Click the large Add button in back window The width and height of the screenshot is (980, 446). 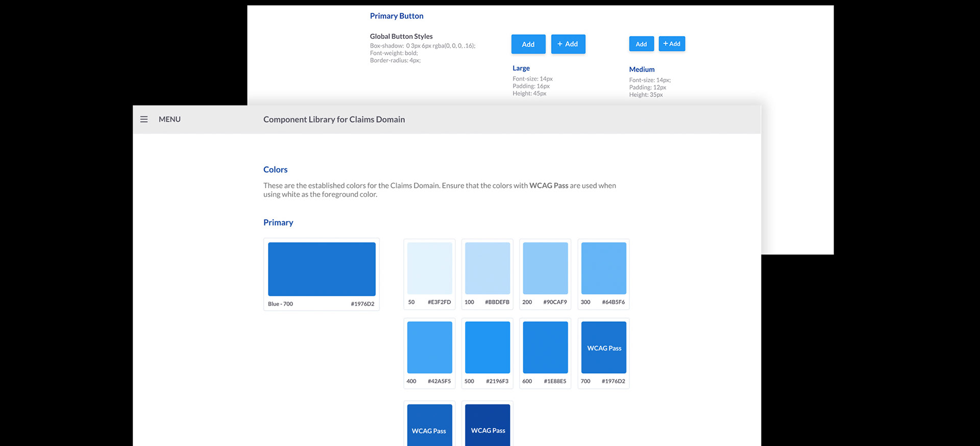click(x=528, y=44)
